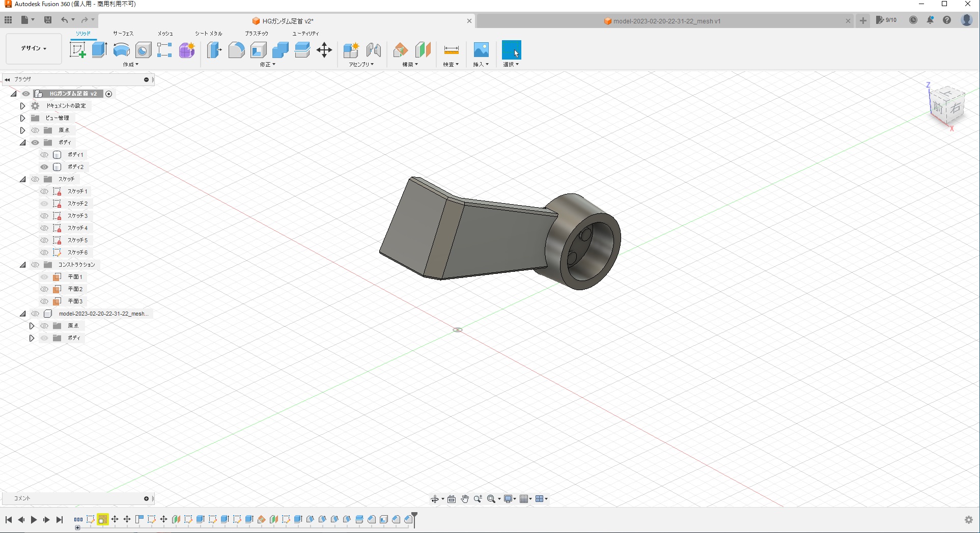Switch to the サーフェス tab

(123, 34)
